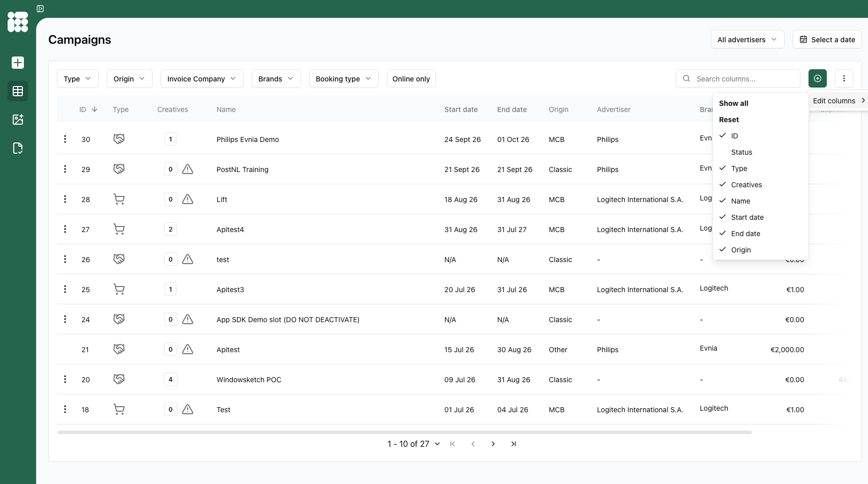This screenshot has height=484, width=868.
Task: Click the cart type icon for Apitest4
Action: [119, 229]
